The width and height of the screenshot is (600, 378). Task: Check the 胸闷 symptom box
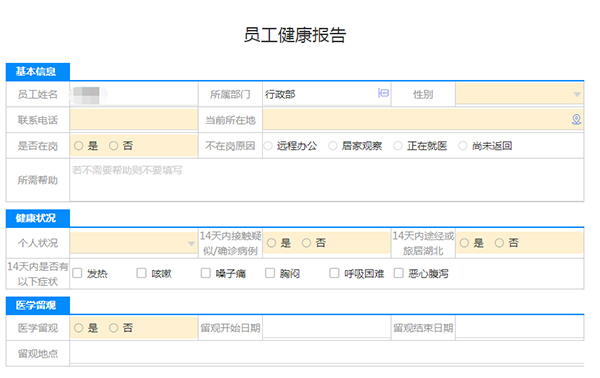270,273
